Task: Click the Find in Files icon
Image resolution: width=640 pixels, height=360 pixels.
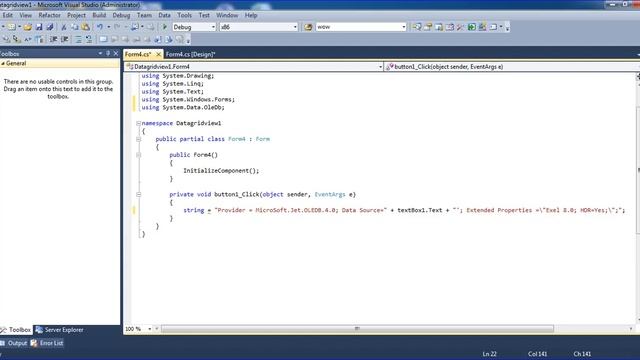Action: [308, 27]
